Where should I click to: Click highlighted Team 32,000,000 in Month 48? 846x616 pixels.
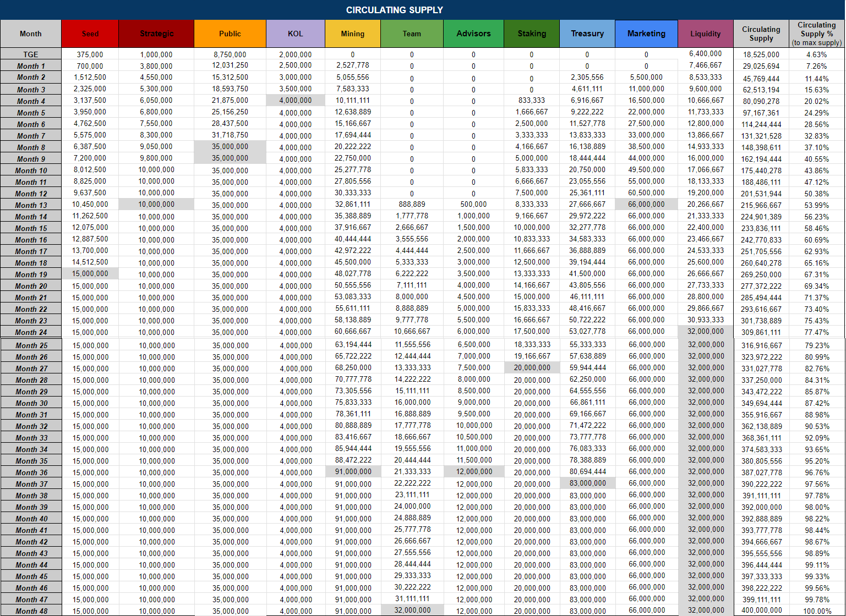(x=412, y=610)
